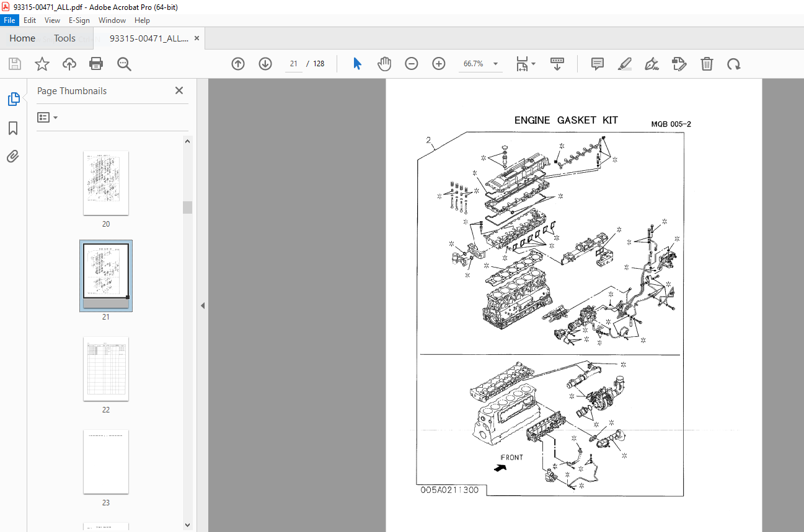The width and height of the screenshot is (804, 532).
Task: Zoom in with the plus circle
Action: 439,64
